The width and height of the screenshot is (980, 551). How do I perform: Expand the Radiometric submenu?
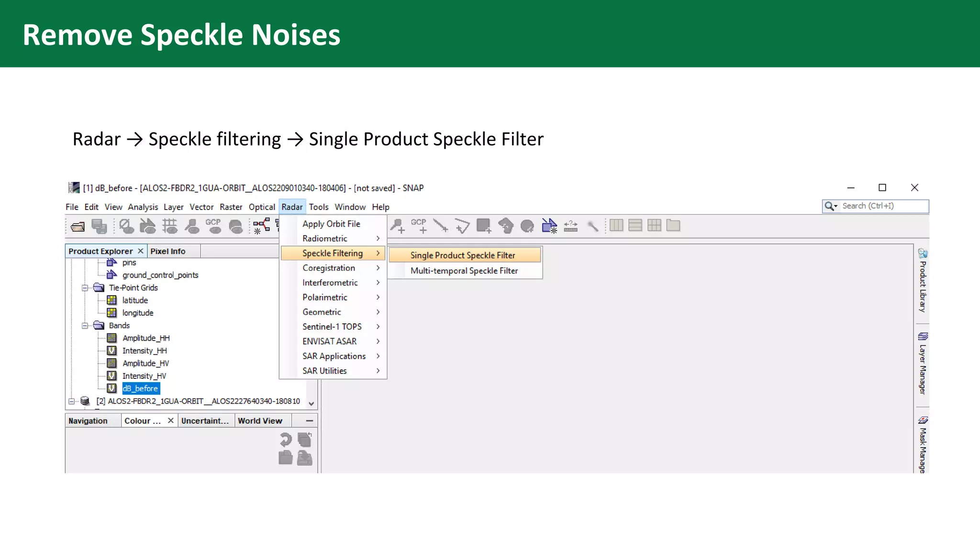(x=333, y=239)
